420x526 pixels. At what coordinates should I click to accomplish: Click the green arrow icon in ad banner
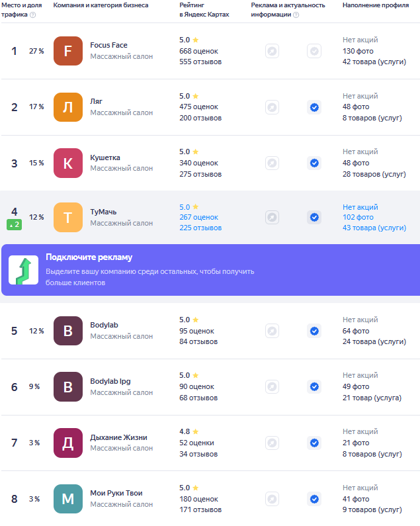coord(24,270)
